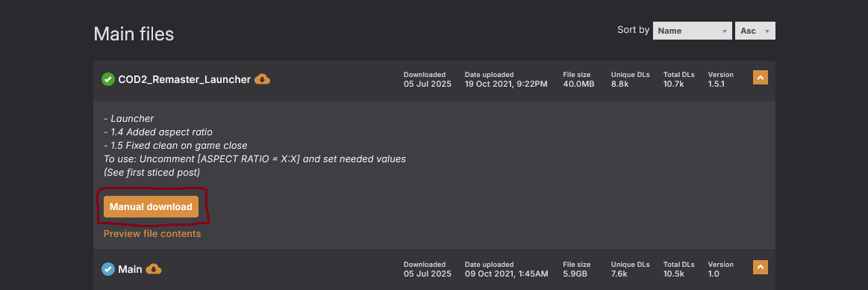Collapse the COD2_Remaster_Launcher entry with orange chevron
The height and width of the screenshot is (290, 868).
point(760,78)
